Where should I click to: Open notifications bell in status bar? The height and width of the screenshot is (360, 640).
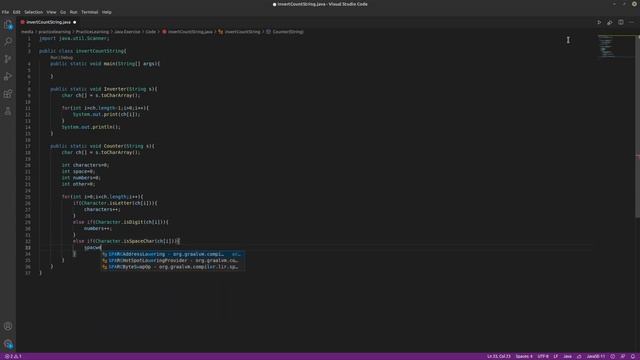(633, 356)
